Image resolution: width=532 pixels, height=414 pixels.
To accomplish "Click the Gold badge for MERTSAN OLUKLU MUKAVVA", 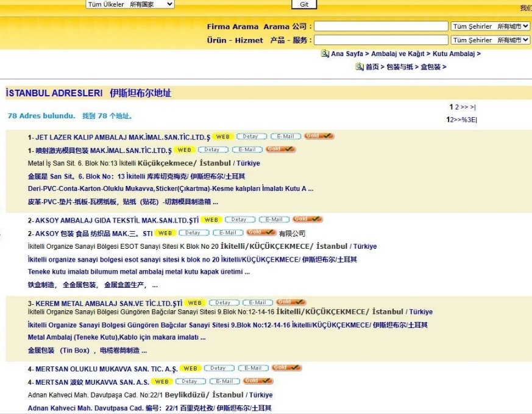I will pos(286,368).
